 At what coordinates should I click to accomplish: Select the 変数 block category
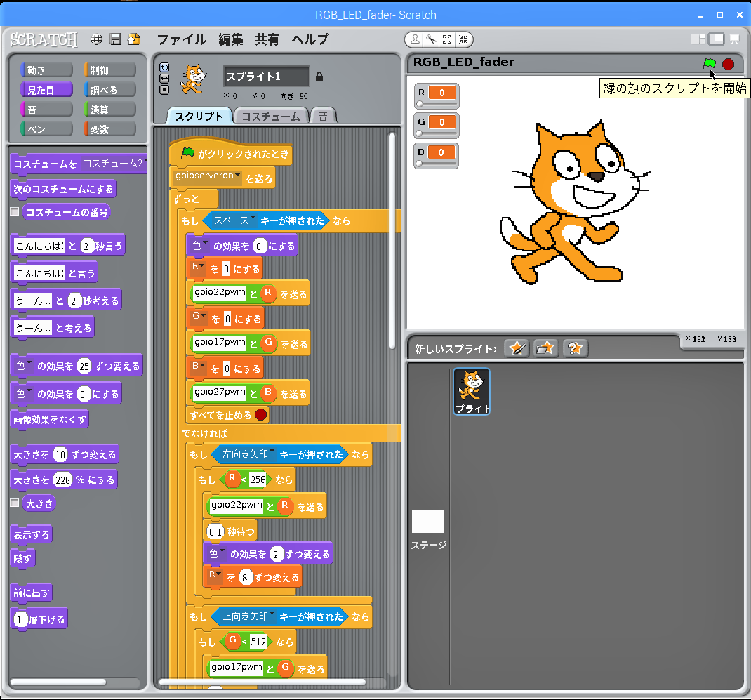click(x=109, y=129)
